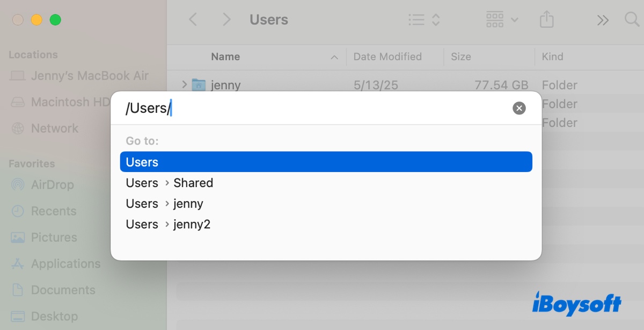The image size is (644, 330).
Task: Select the highlighted Users suggestion
Action: coord(326,162)
